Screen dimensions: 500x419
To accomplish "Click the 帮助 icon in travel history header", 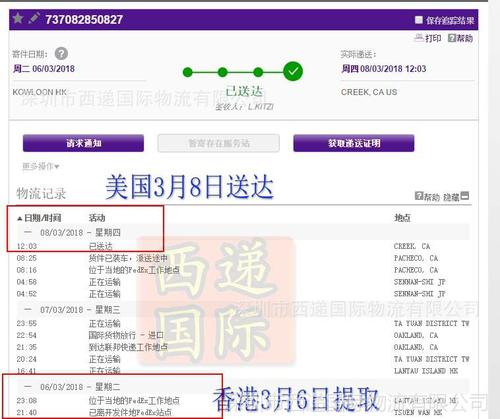I will [x=419, y=196].
